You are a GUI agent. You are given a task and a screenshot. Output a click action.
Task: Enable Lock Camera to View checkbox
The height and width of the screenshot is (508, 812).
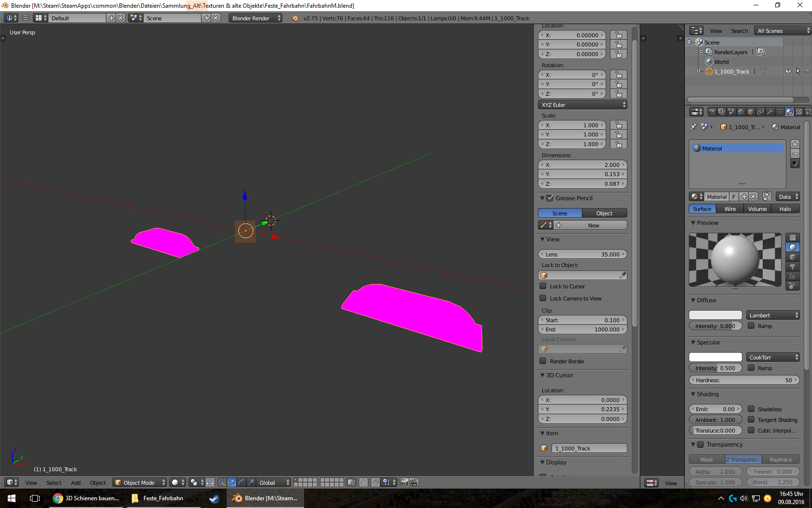543,298
